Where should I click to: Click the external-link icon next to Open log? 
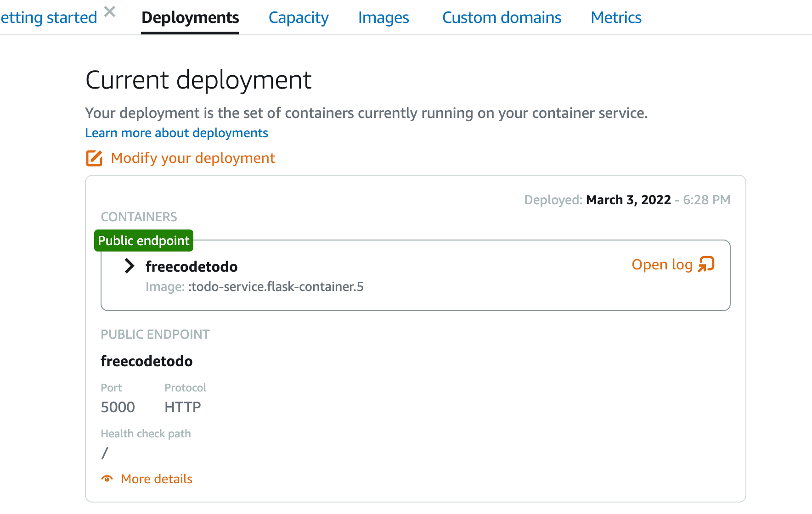click(x=706, y=264)
